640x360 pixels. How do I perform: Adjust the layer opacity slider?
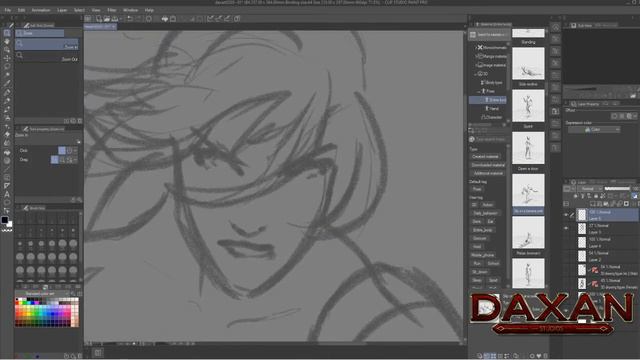coord(617,189)
